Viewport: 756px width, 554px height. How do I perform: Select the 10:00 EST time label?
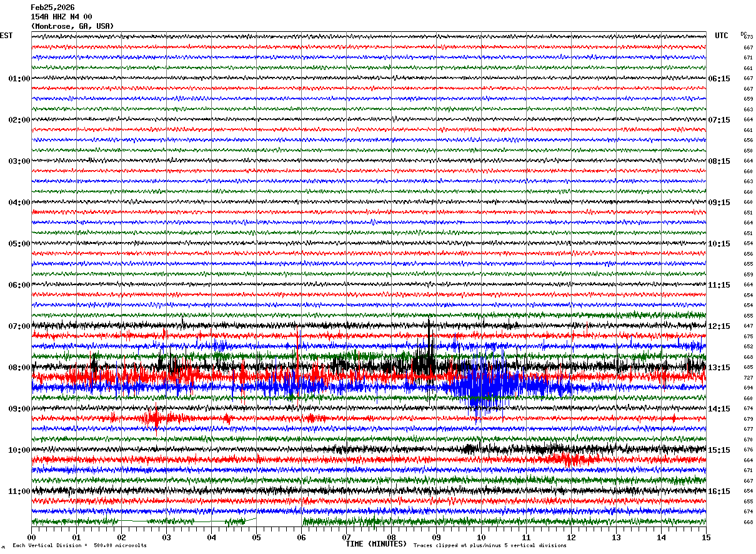[x=19, y=450]
